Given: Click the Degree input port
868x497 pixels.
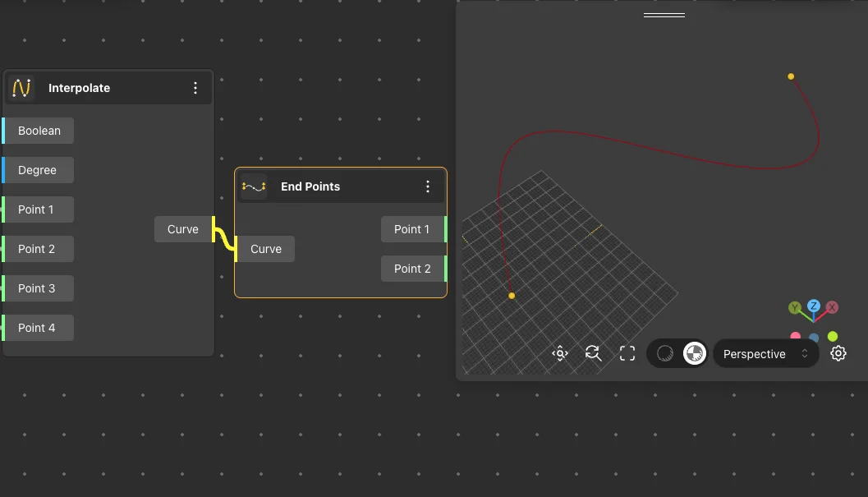Looking at the screenshot, I should tap(4, 170).
